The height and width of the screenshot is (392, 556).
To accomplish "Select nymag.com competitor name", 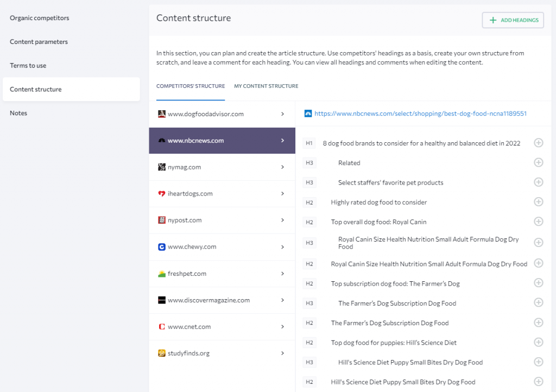I will coord(184,167).
